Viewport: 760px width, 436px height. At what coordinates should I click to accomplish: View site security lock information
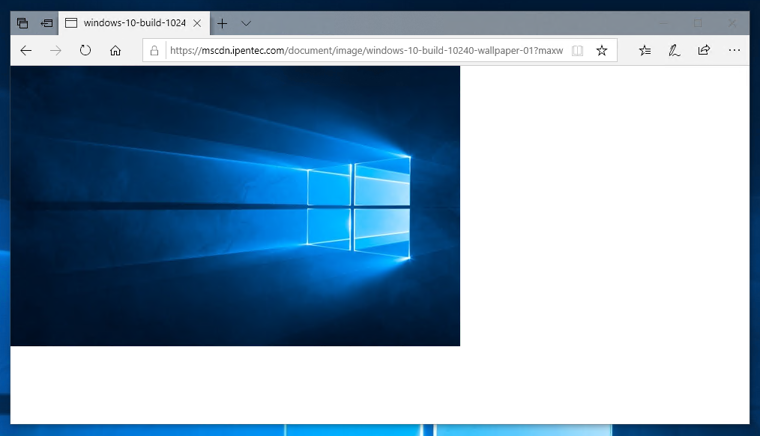tap(154, 50)
